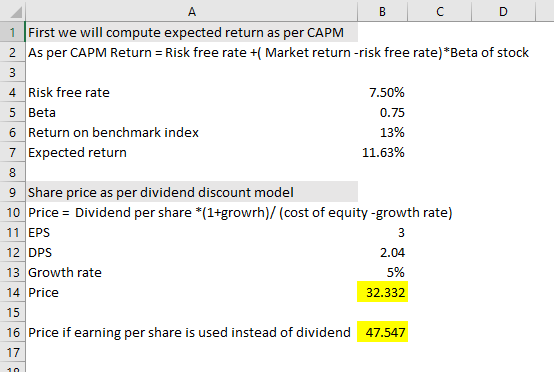Screen dimensions: 554x372
Task: Select column B header
Action: [382, 12]
